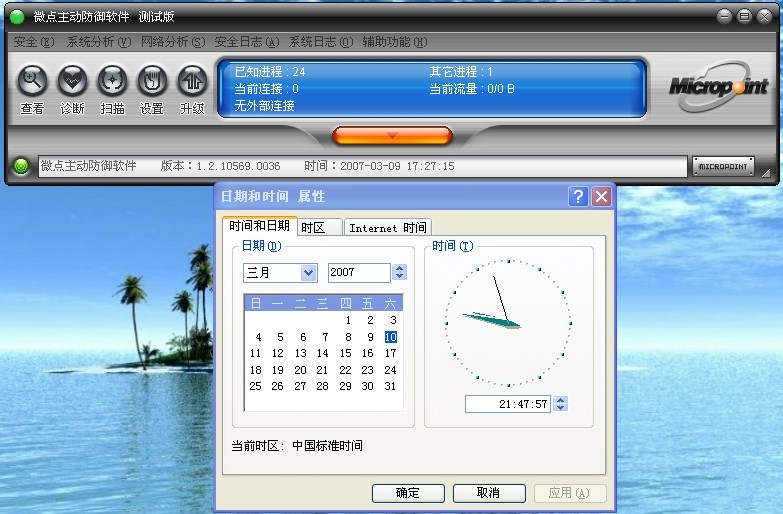Click the help question mark button in dialog
783x514 pixels.
[578, 196]
